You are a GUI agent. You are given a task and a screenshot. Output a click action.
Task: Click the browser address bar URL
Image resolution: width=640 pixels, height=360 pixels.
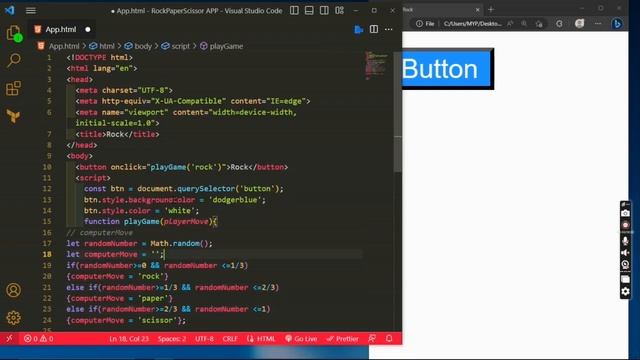tap(472, 24)
